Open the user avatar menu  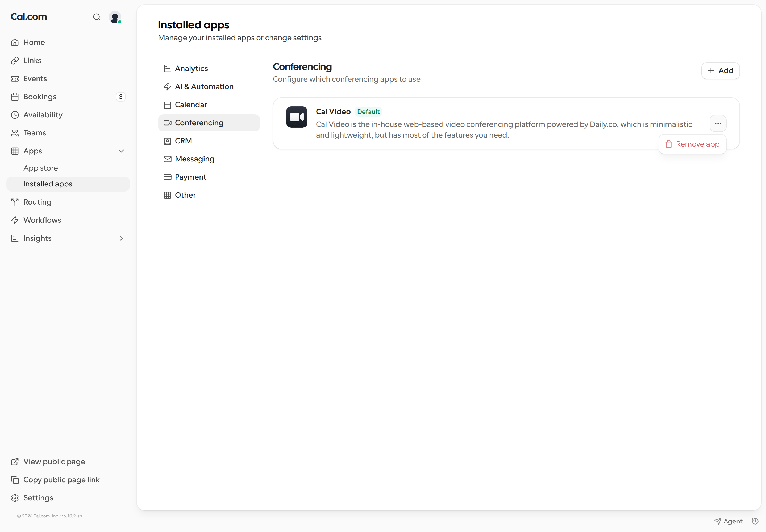point(115,17)
